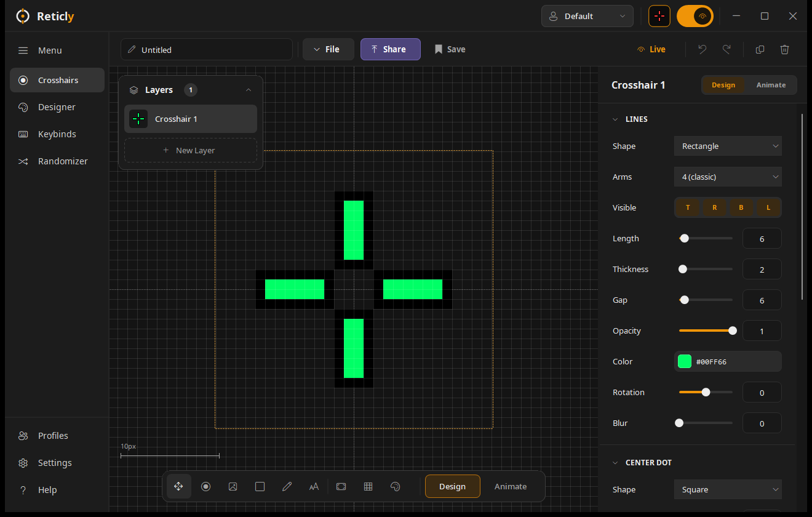812x517 pixels.
Task: Choose the image tool in bottom toolbar
Action: click(233, 486)
